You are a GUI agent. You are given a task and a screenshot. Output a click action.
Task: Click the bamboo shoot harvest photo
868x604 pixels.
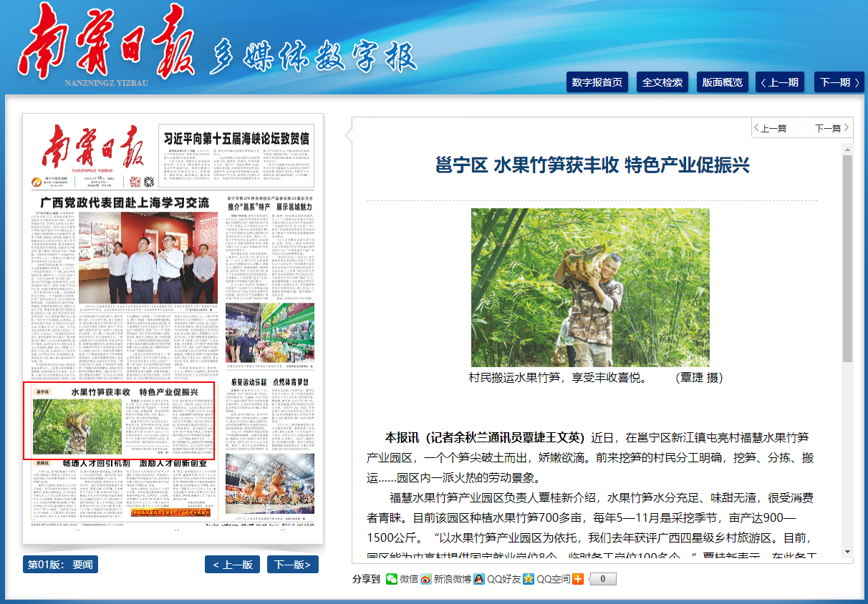pyautogui.click(x=590, y=288)
